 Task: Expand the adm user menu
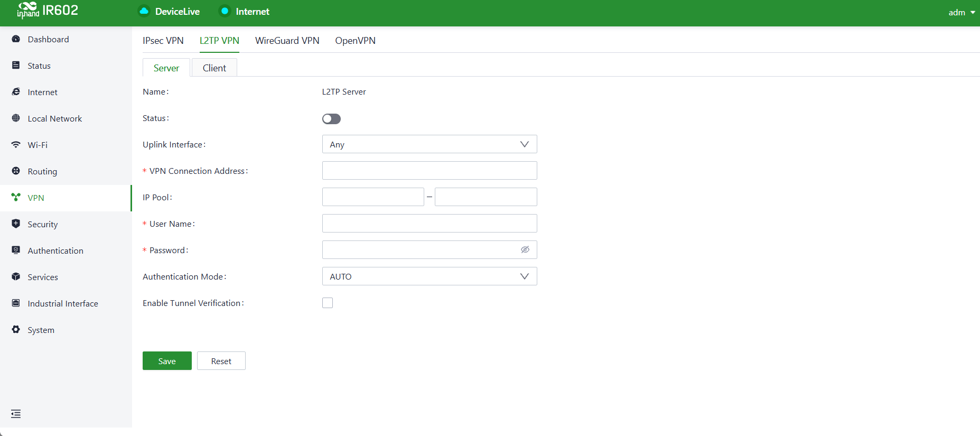[x=962, y=12]
